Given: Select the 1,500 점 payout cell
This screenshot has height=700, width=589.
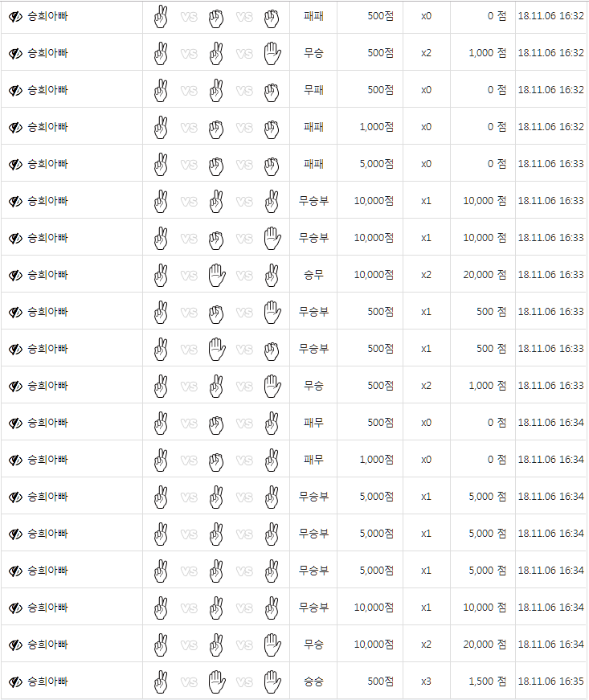Looking at the screenshot, I should point(487,682).
